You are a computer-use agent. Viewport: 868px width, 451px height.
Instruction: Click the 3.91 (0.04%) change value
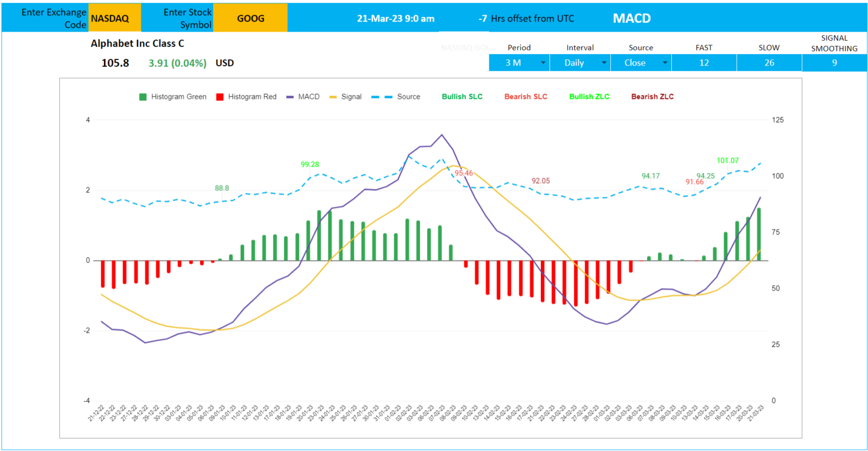coord(176,63)
